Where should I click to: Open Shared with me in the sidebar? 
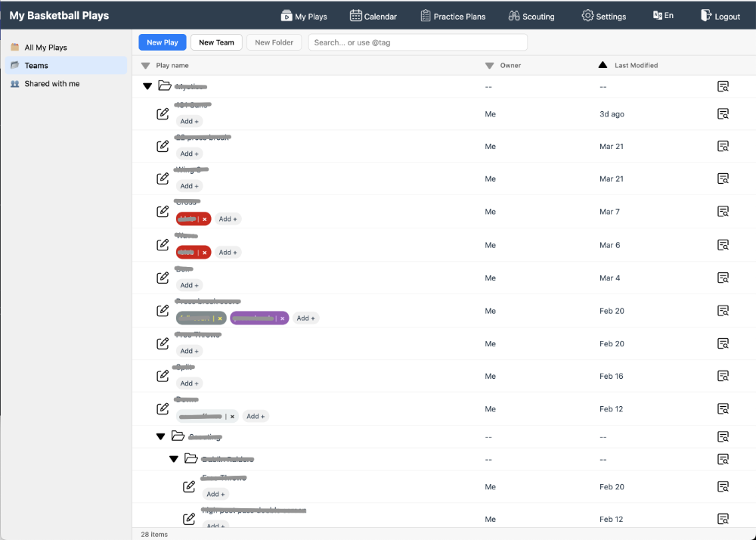(51, 84)
